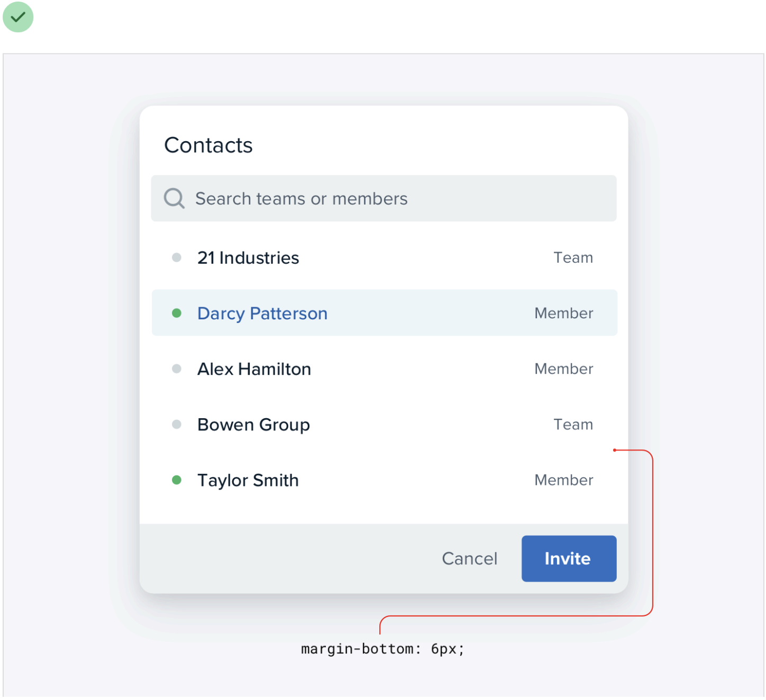766x700 pixels.
Task: Select the 21 Industries contact
Action: point(248,258)
